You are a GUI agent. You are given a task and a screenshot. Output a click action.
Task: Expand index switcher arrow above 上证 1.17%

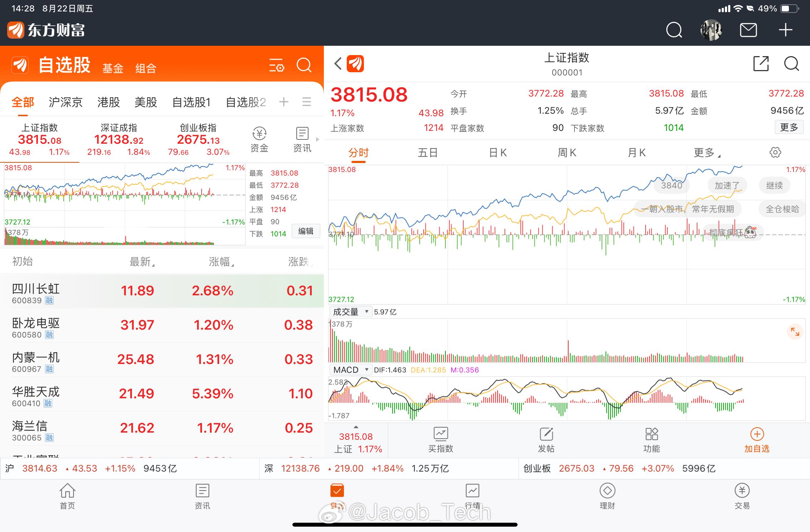(x=356, y=427)
